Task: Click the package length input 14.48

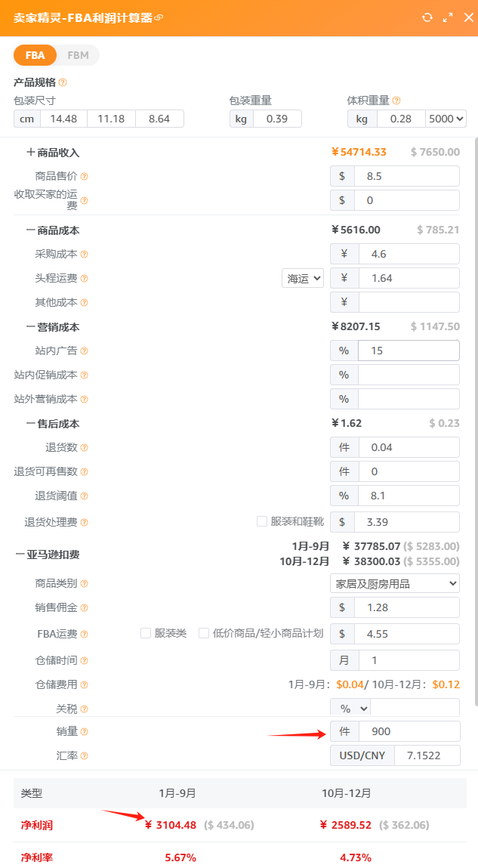Action: tap(63, 119)
